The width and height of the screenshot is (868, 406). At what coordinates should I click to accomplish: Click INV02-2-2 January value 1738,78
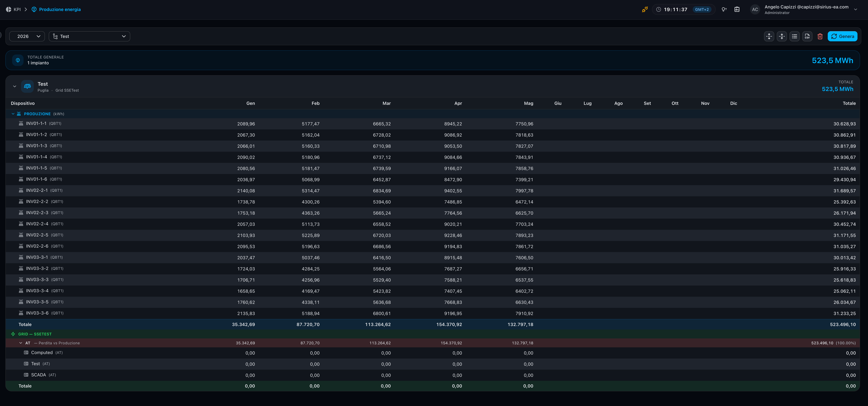[246, 202]
